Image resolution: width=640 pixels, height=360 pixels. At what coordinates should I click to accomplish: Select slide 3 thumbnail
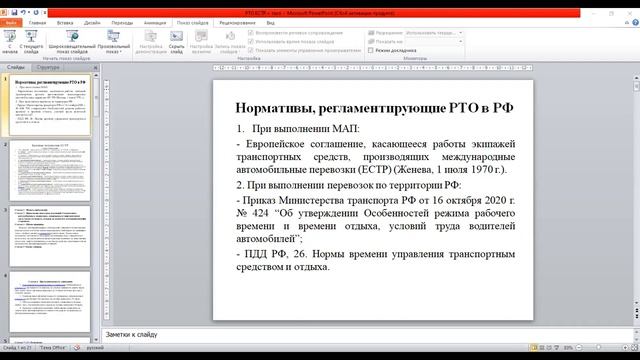coord(50,236)
